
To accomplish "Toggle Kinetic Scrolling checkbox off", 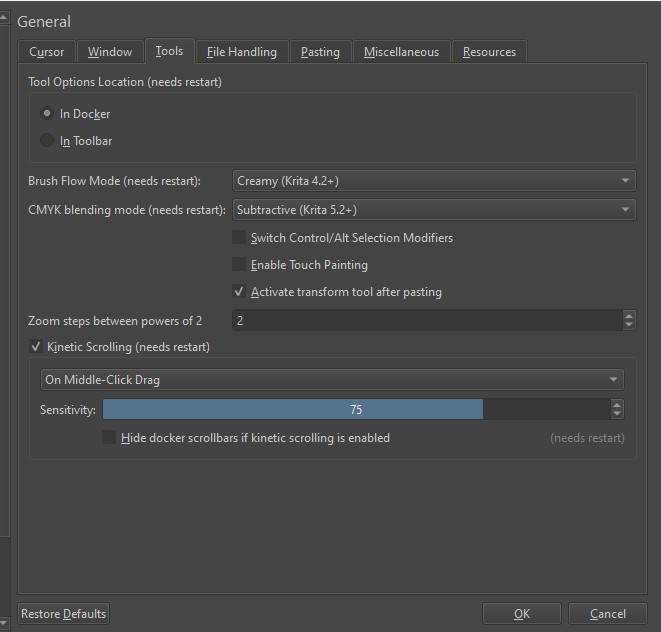I will tap(37, 347).
